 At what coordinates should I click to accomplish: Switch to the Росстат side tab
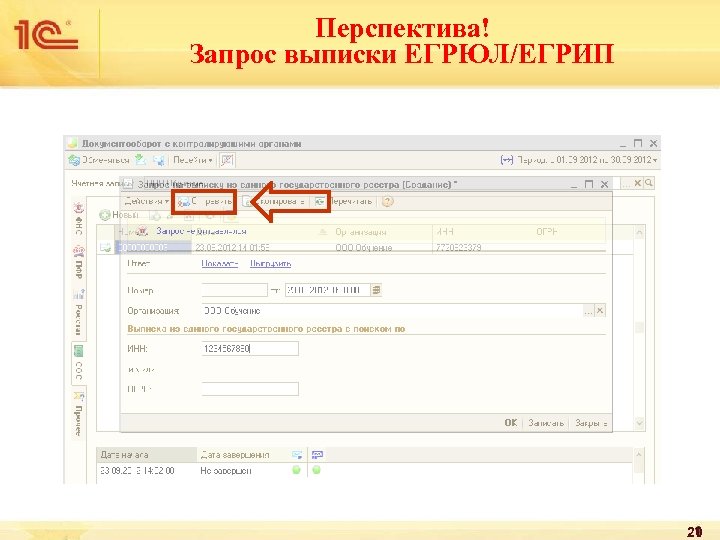point(79,313)
